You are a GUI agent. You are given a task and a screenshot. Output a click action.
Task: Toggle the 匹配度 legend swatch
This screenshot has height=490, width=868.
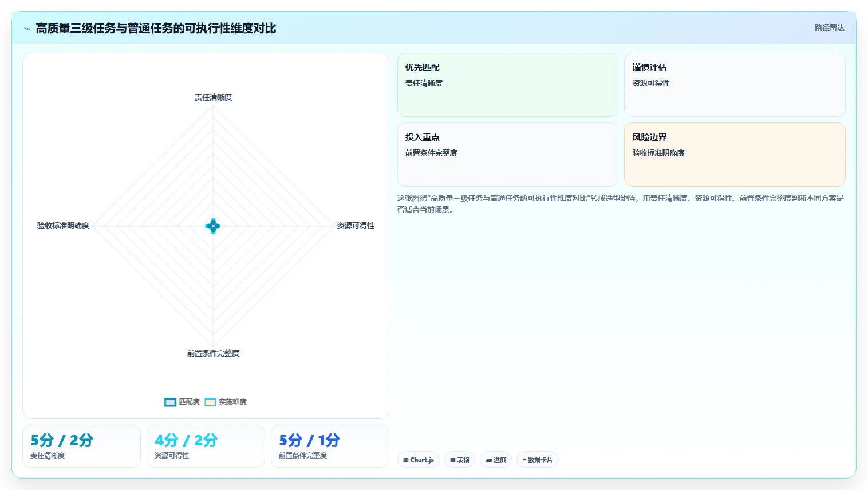click(x=170, y=402)
